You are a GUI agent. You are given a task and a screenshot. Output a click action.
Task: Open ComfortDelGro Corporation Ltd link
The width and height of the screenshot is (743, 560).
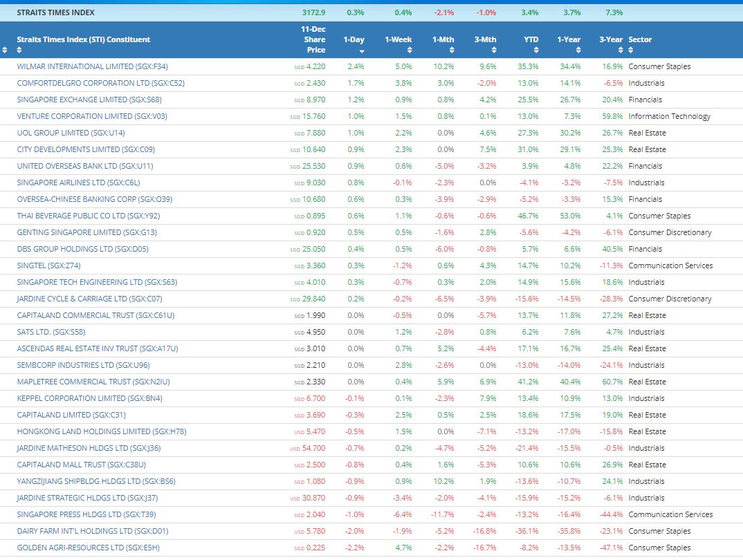pos(100,83)
